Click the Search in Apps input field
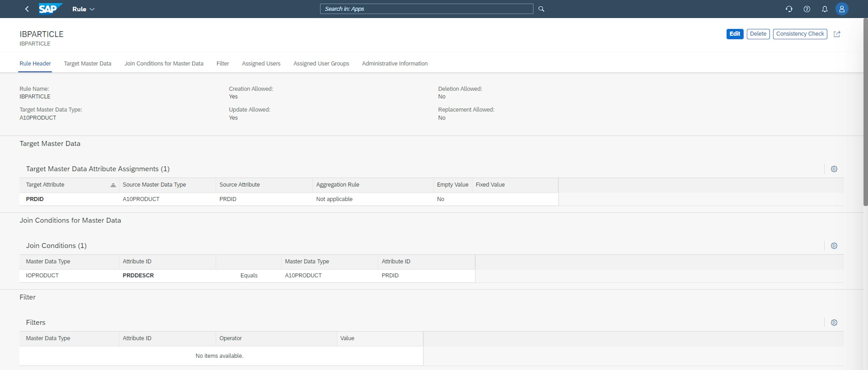Screen dimensions: 868x370 [426, 9]
